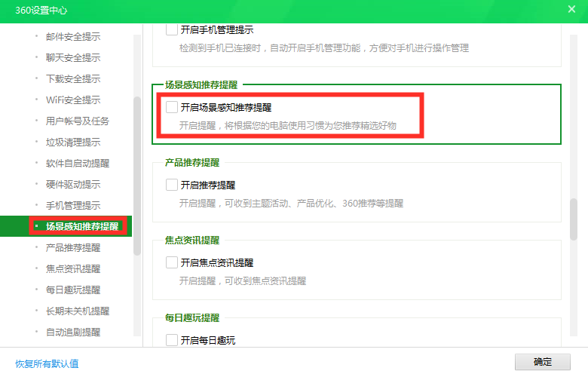
Task: Open 手机管理提示 in sidebar
Action: tap(73, 206)
